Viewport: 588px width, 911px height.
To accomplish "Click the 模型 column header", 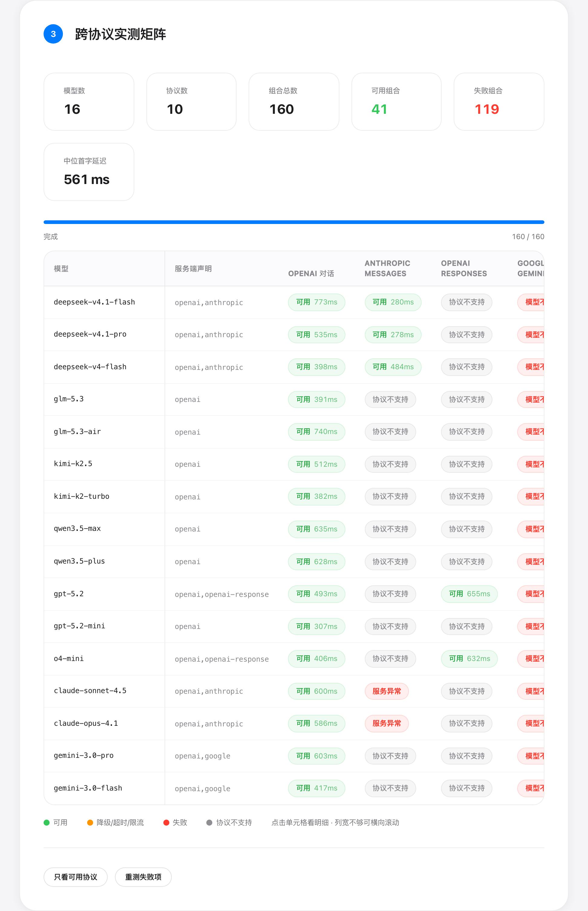I will [61, 268].
